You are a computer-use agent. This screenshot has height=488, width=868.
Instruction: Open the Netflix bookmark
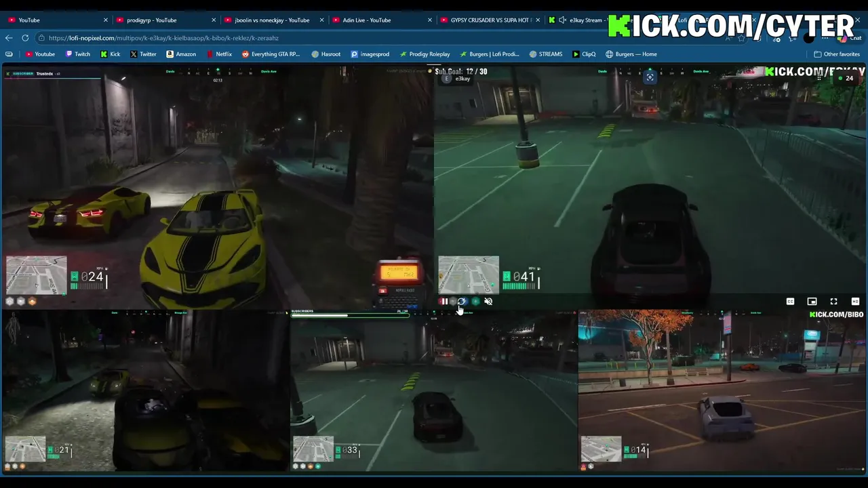click(x=219, y=54)
